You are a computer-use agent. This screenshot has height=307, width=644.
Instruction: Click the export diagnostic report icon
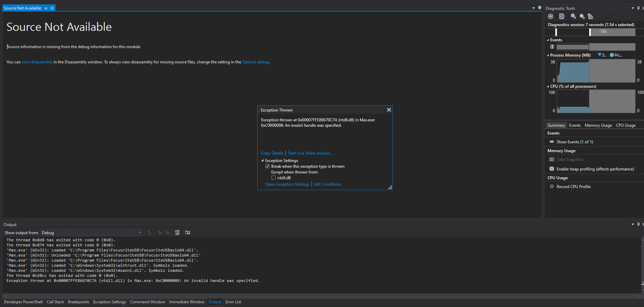click(x=562, y=16)
